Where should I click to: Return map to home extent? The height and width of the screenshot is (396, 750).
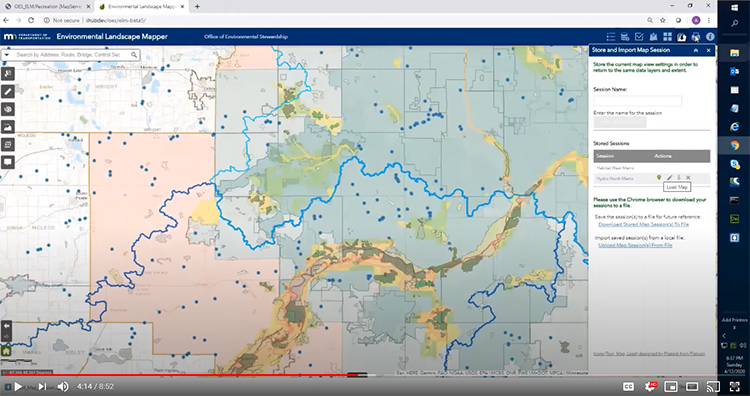[x=6, y=351]
